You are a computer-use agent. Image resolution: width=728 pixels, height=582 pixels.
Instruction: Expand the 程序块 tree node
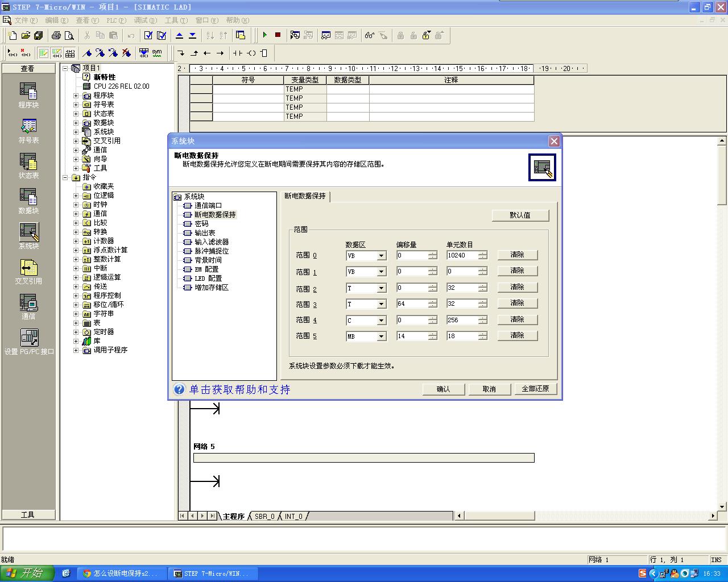point(76,95)
